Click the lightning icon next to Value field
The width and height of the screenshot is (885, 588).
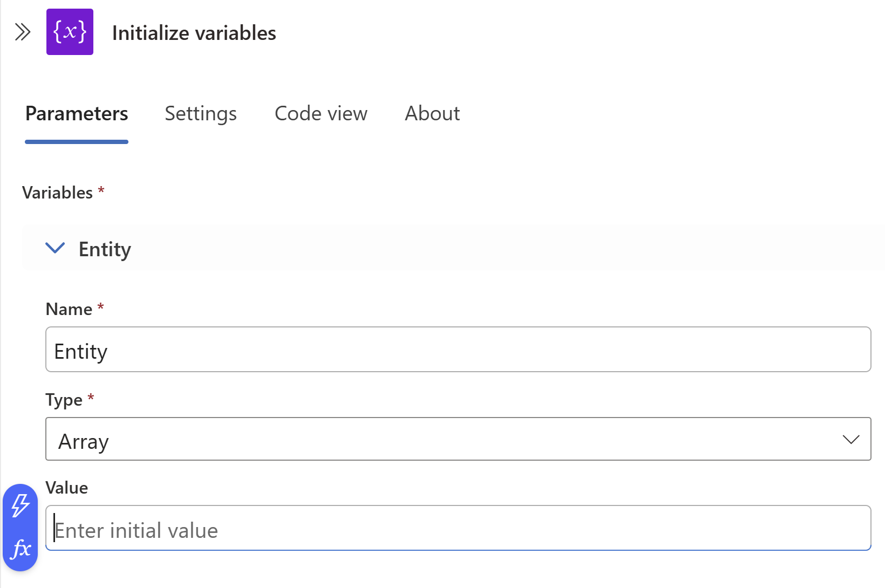coord(20,506)
